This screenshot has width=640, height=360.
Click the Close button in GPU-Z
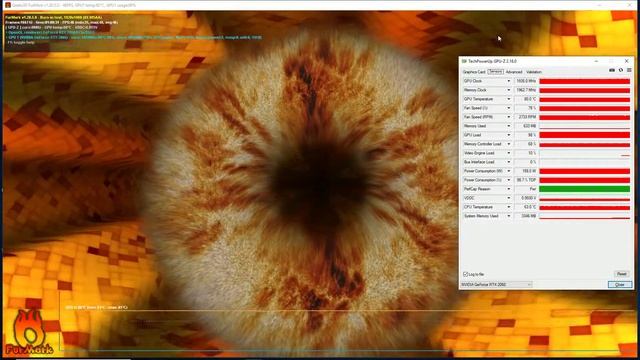pyautogui.click(x=620, y=284)
